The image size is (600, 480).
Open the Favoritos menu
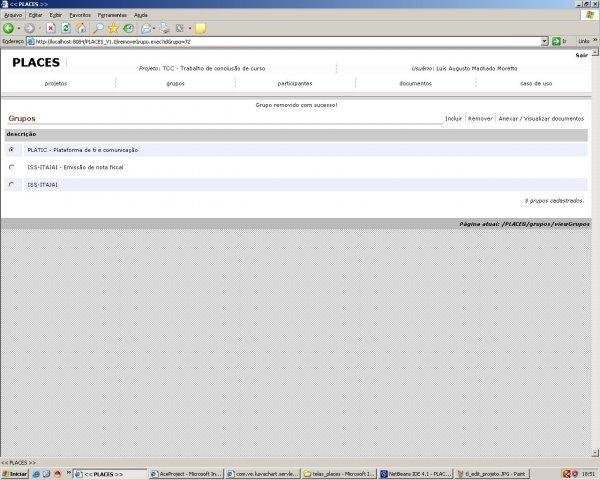click(x=80, y=15)
